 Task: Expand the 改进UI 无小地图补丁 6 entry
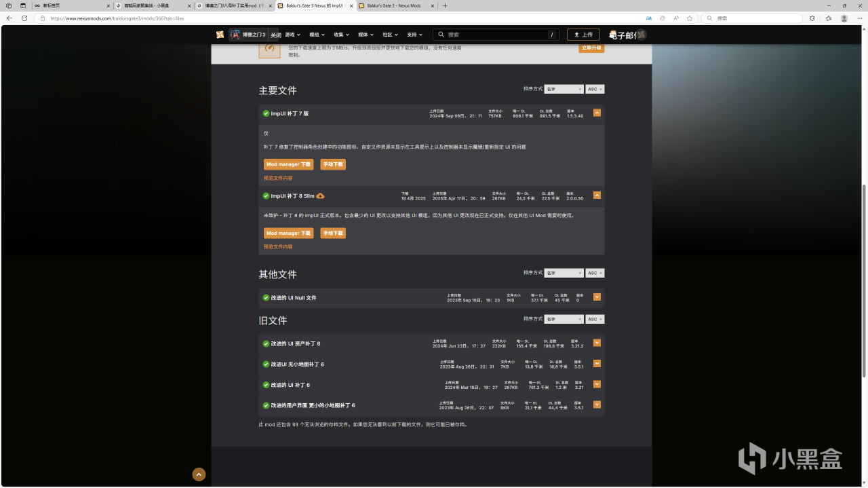[x=597, y=363]
